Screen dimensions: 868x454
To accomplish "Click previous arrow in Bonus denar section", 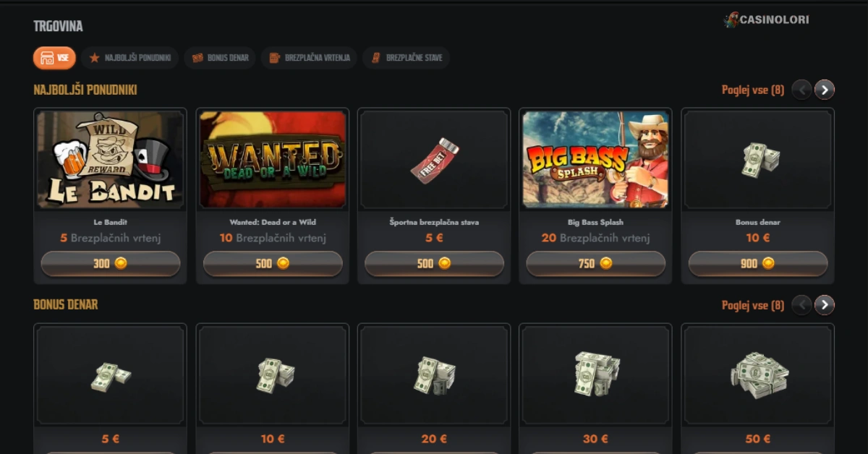I will (801, 305).
